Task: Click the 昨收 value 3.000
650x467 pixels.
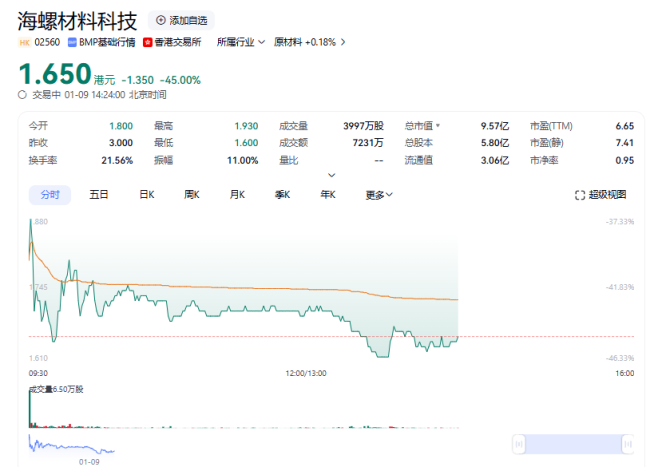Action: pos(121,143)
